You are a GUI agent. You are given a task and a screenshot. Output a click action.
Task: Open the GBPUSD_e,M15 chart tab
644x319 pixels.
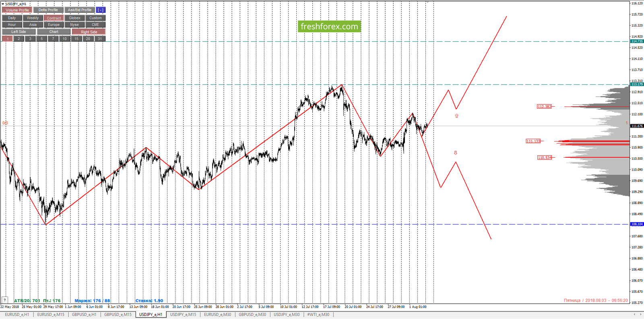pos(118,315)
